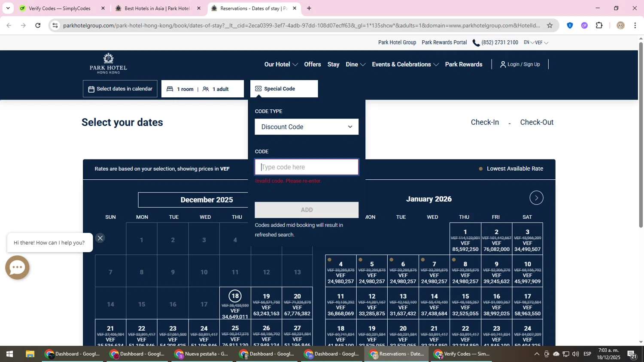Show hidden system tray icons

pos(537,354)
